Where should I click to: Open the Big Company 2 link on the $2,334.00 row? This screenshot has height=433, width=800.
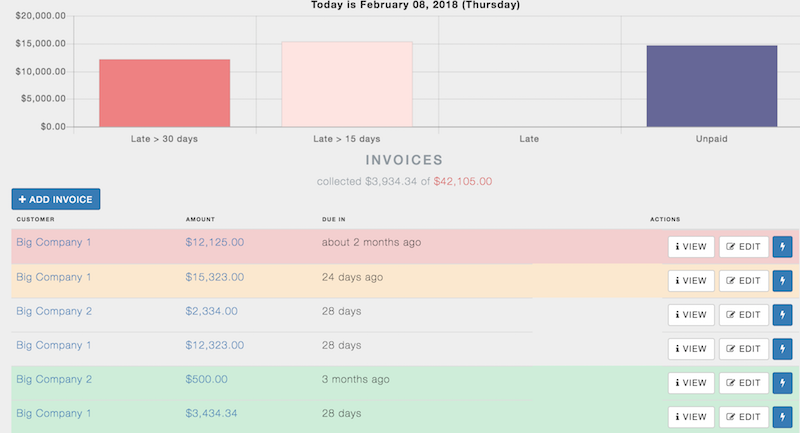click(54, 311)
